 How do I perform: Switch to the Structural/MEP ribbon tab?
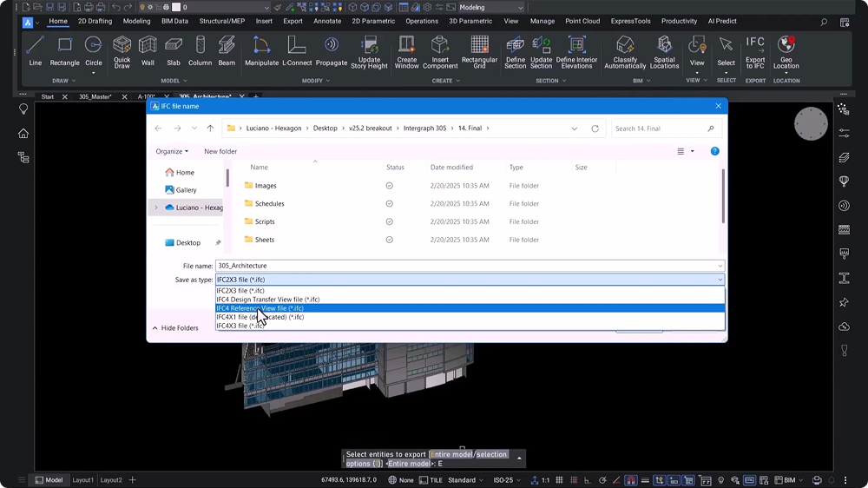(221, 21)
